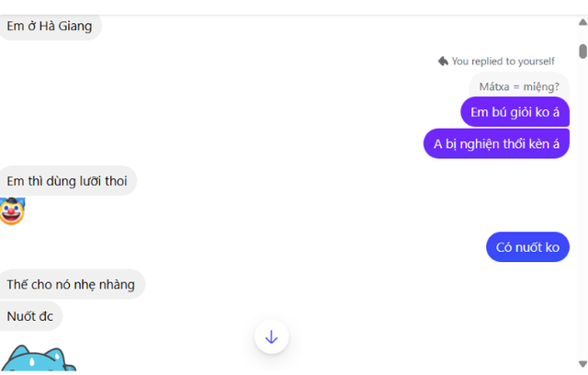Select the clown face emoji message
Viewport: 588px width, 375px height.
pos(12,211)
